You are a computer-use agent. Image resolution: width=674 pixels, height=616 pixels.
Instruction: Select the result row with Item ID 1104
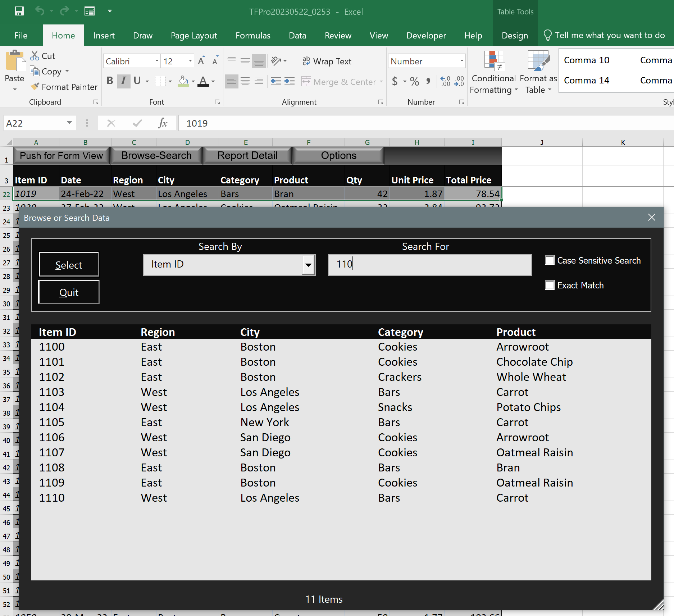click(x=341, y=407)
